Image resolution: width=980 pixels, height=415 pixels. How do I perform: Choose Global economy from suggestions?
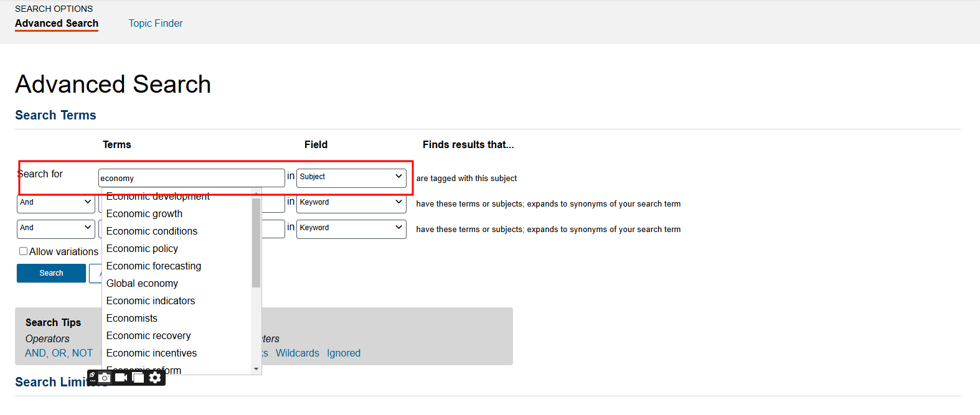coord(142,284)
